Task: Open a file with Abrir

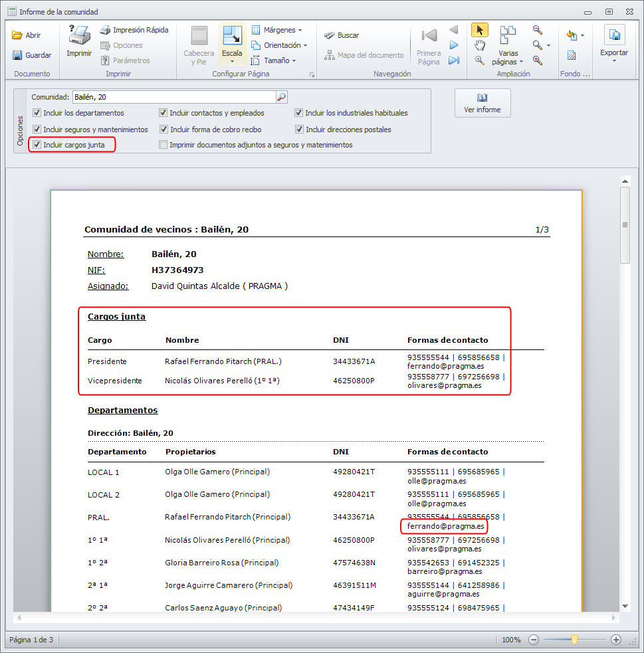Action: [27, 36]
